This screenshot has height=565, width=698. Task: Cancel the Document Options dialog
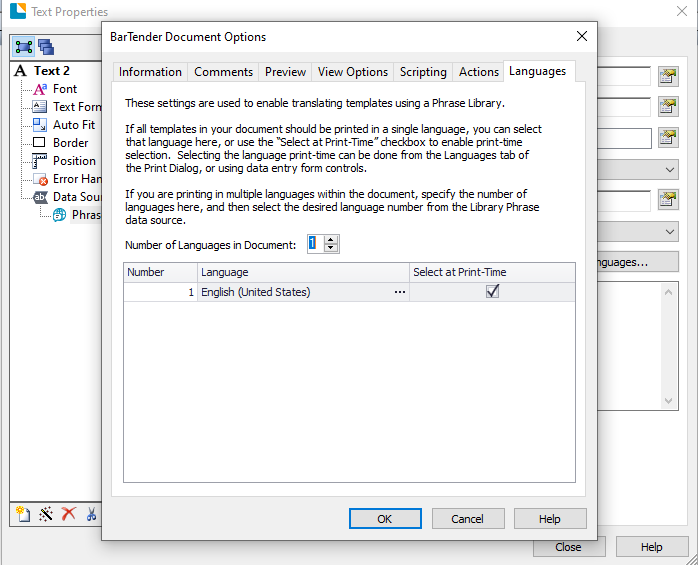[468, 519]
